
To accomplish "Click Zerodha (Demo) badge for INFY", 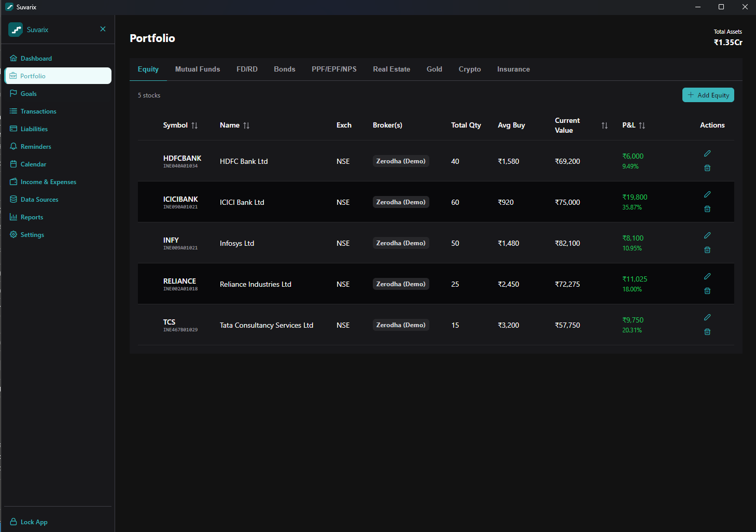I will click(401, 243).
